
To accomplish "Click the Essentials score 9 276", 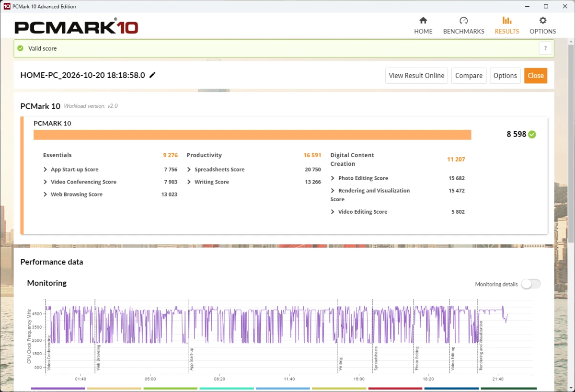I will click(170, 155).
